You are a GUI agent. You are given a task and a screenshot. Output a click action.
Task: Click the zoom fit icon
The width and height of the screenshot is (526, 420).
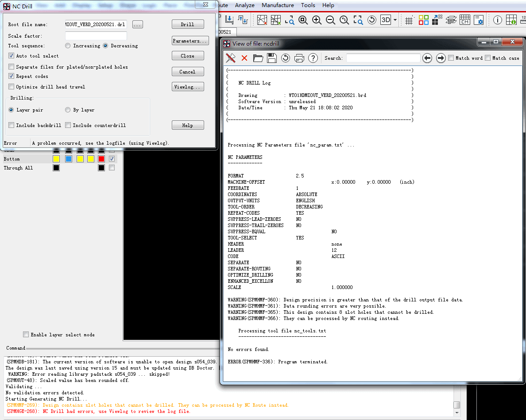click(303, 20)
